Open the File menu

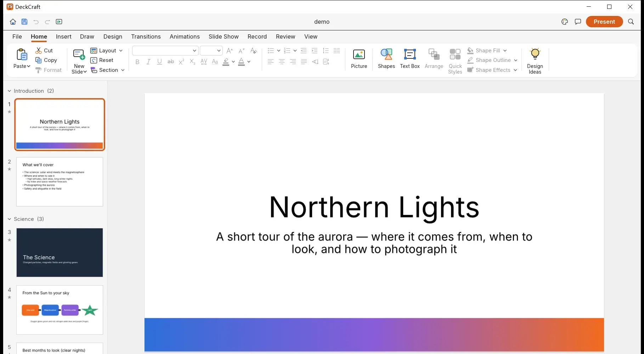pos(17,36)
